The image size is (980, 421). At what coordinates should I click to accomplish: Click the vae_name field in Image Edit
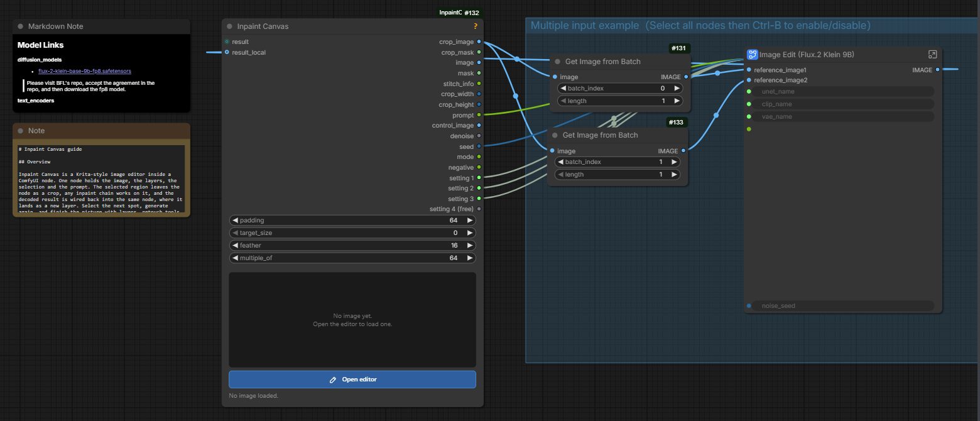point(844,117)
